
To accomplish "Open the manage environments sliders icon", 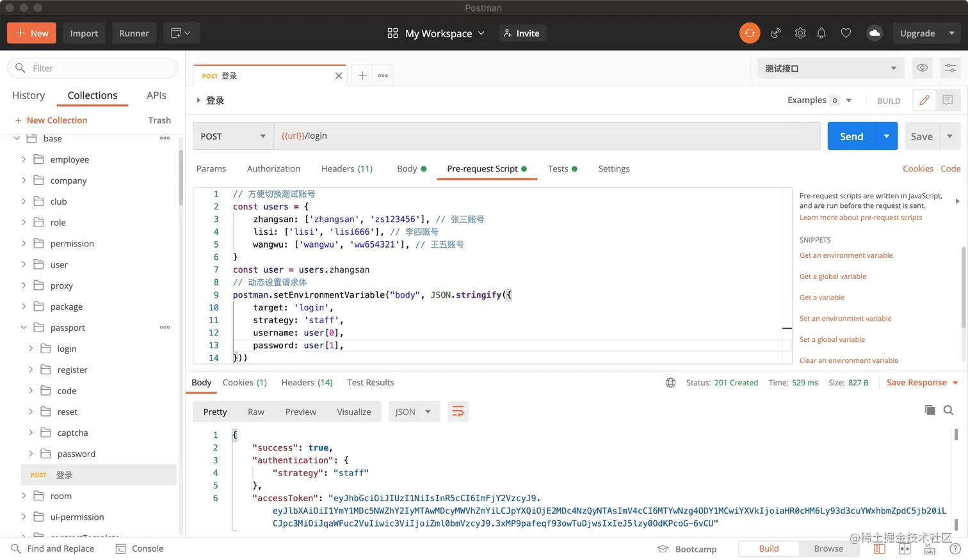I will pos(950,68).
